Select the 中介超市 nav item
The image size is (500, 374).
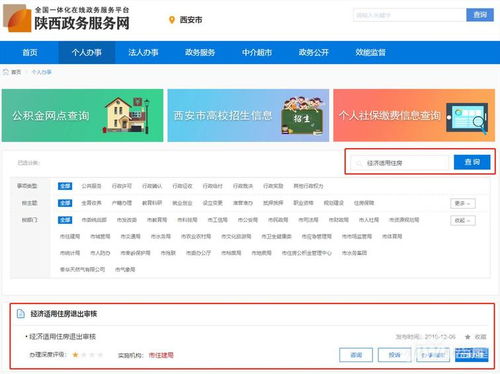(257, 52)
